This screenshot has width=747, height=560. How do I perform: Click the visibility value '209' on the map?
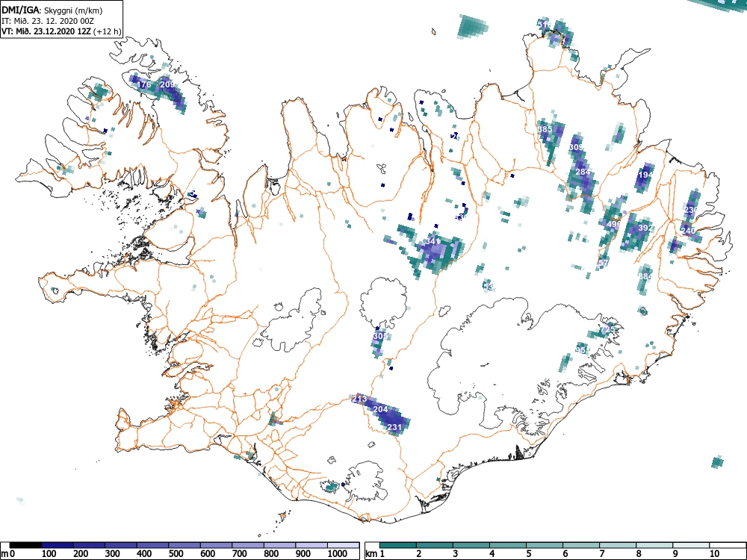pyautogui.click(x=167, y=85)
